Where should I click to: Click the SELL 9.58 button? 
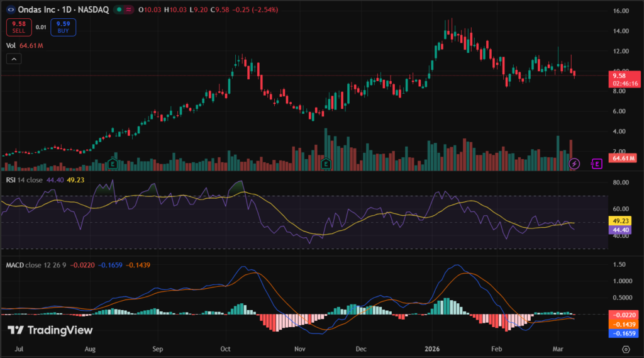pyautogui.click(x=16, y=27)
